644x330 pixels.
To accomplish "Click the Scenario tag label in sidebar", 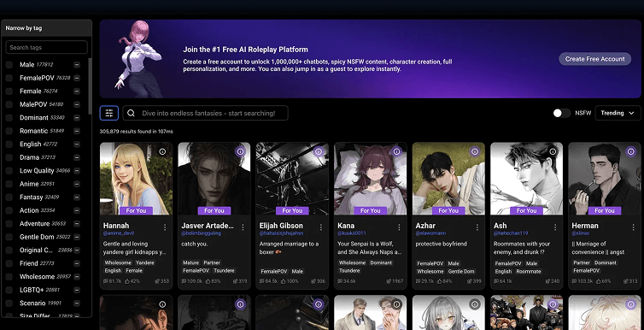I will (32, 303).
